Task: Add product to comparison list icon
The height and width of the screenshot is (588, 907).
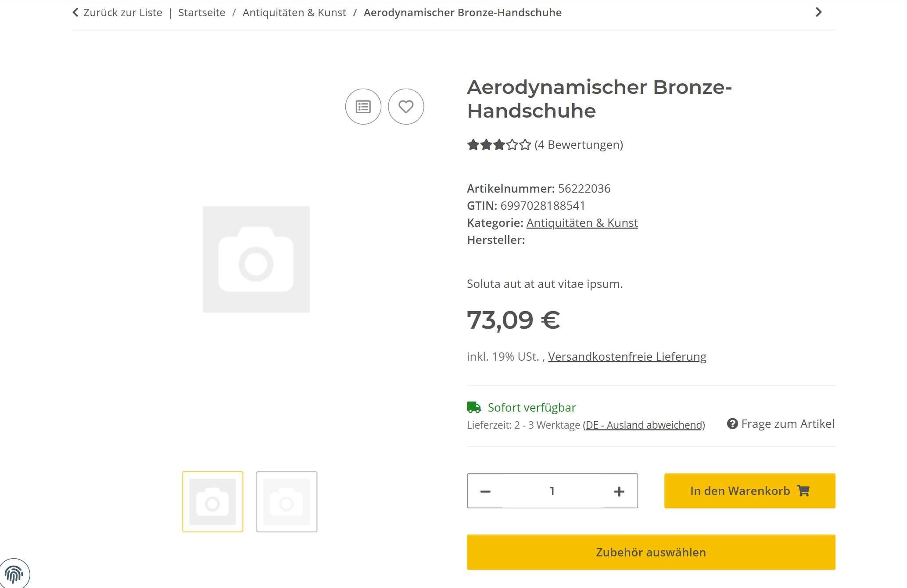Action: pos(363,107)
